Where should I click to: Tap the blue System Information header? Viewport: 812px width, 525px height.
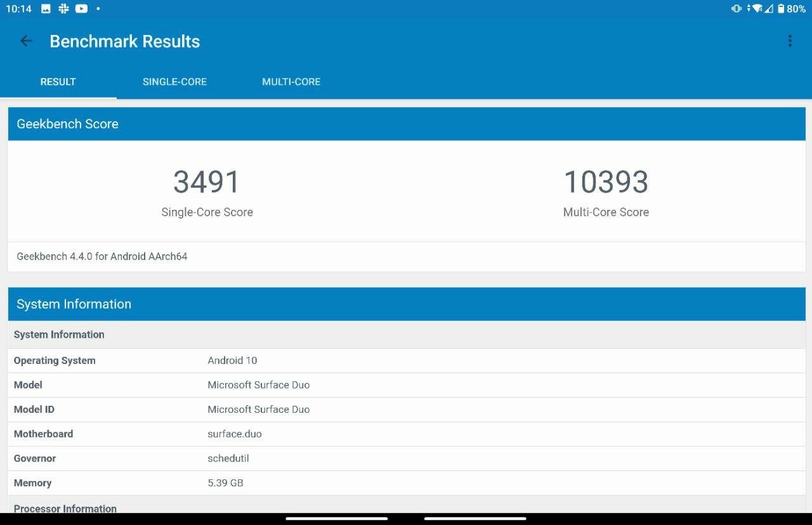point(407,304)
